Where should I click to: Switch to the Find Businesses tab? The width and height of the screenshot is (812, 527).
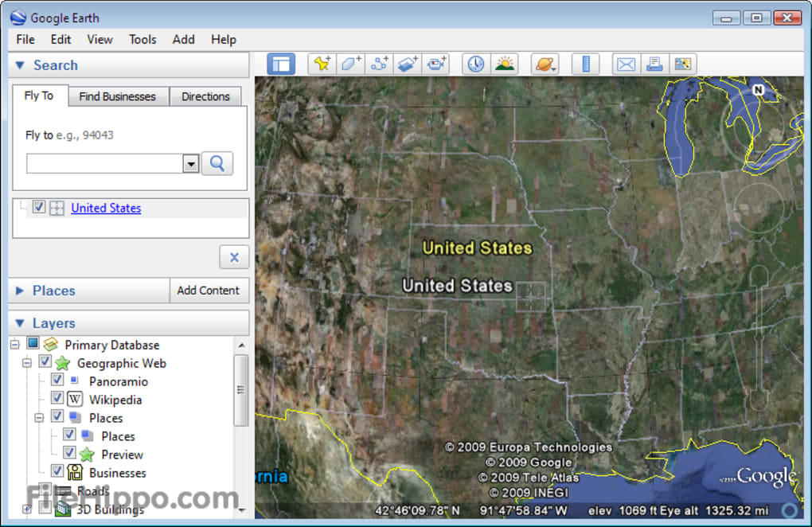pyautogui.click(x=117, y=96)
